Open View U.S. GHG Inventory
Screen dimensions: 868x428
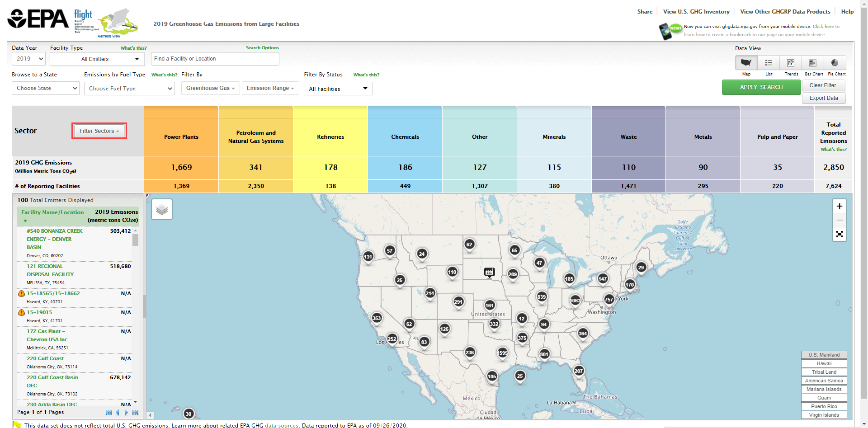coord(696,12)
